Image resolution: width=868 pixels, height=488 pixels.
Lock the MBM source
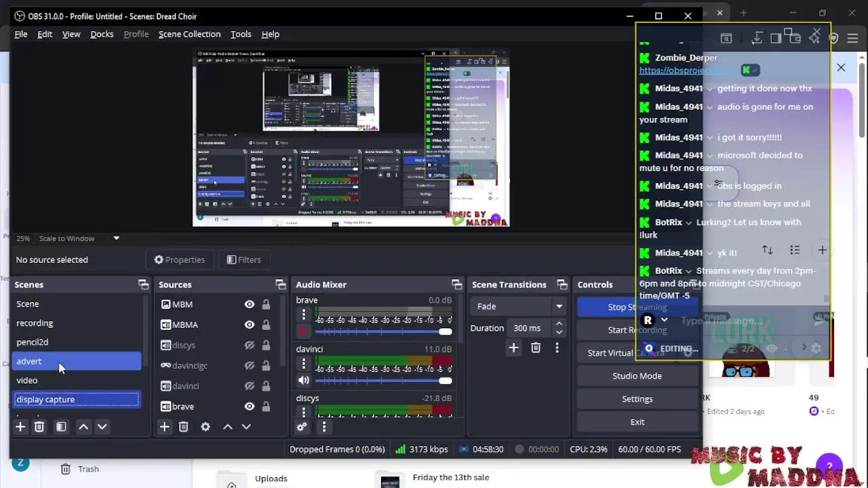point(266,304)
